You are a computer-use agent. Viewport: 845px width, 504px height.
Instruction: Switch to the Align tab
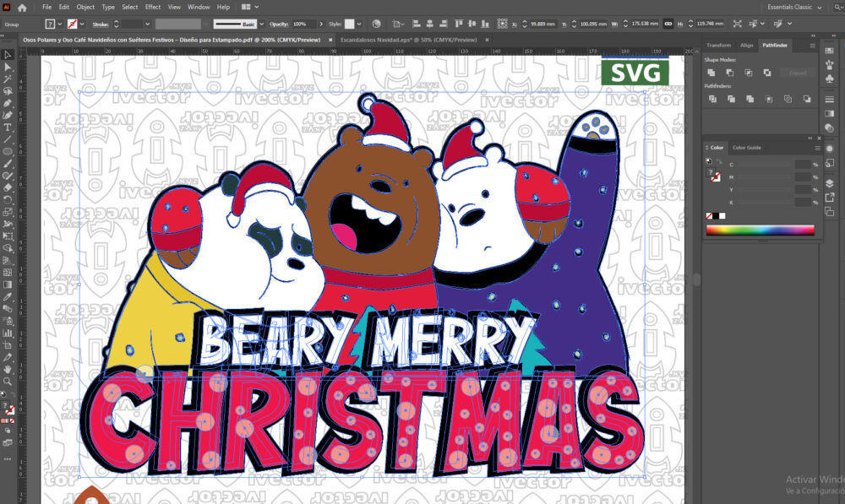tap(746, 46)
